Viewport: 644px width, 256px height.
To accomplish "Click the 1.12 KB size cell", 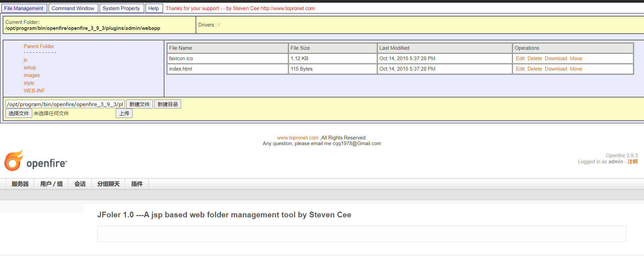I will point(333,58).
